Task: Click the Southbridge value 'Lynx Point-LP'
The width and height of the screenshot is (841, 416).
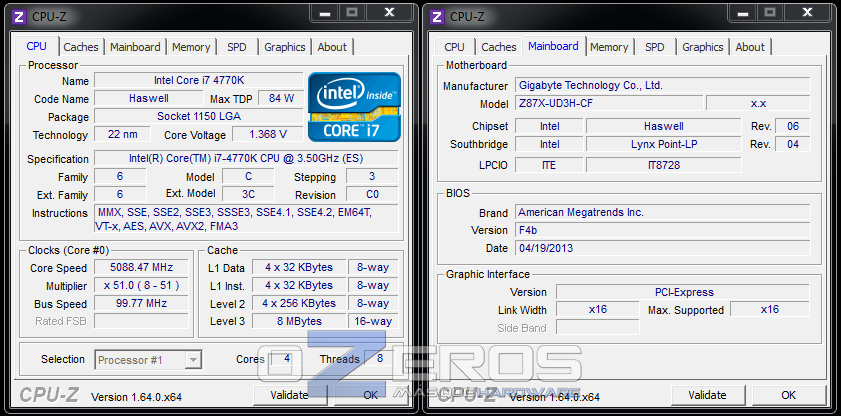Action: point(663,144)
